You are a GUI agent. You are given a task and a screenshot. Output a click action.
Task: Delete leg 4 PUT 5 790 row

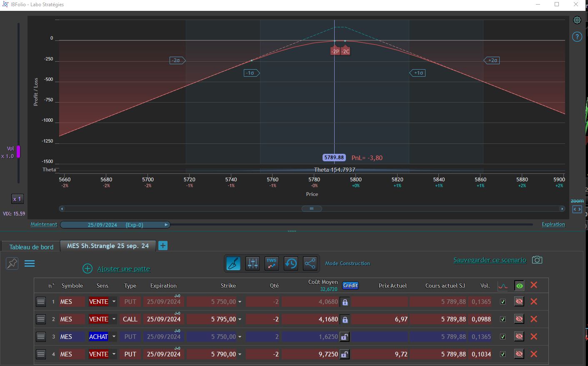tap(534, 354)
